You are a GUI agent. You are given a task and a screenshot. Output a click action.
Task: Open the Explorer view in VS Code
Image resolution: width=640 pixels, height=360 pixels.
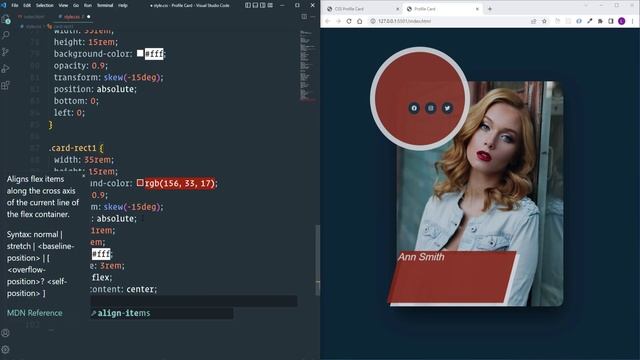6,19
